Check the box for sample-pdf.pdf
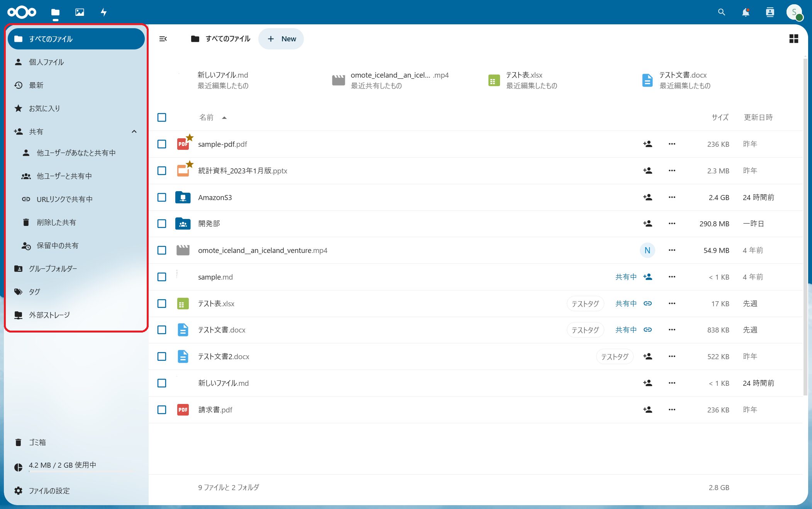The height and width of the screenshot is (509, 812). (x=162, y=144)
